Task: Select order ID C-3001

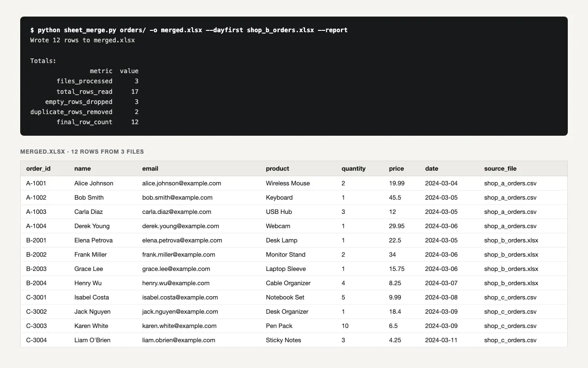Action: pyautogui.click(x=36, y=297)
